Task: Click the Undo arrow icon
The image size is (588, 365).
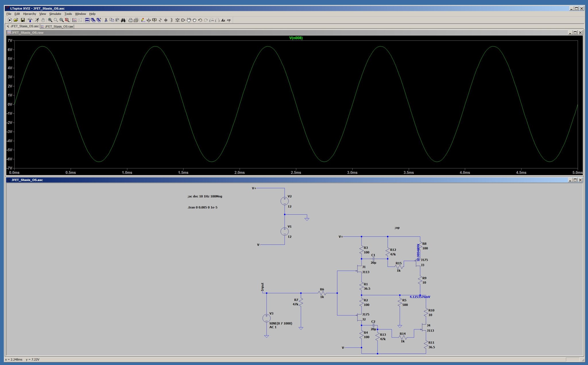Action: pos(200,20)
